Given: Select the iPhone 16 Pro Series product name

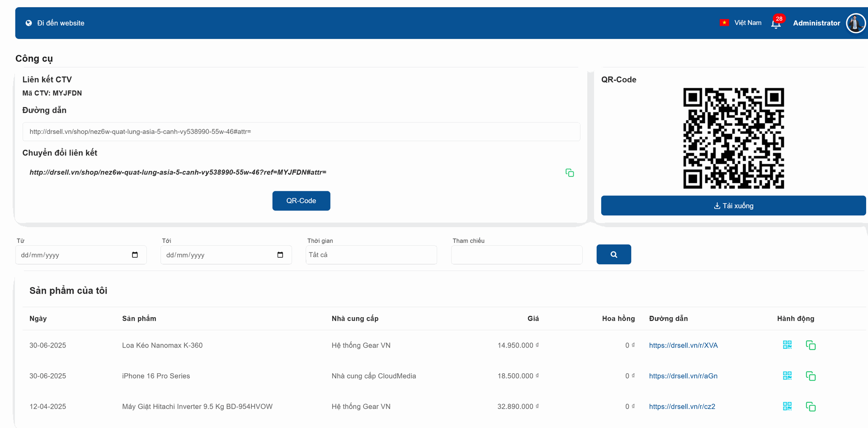Looking at the screenshot, I should tap(156, 376).
